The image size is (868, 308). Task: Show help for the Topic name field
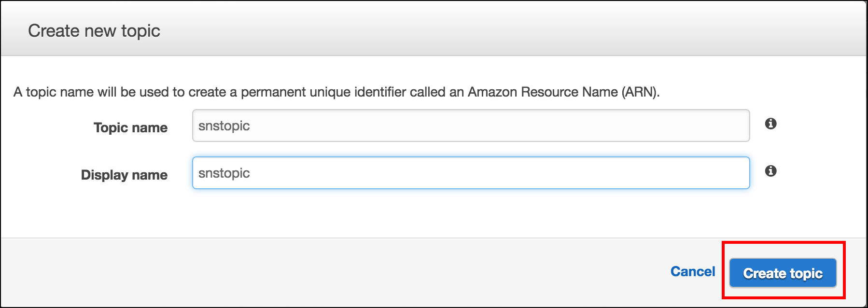coord(770,124)
